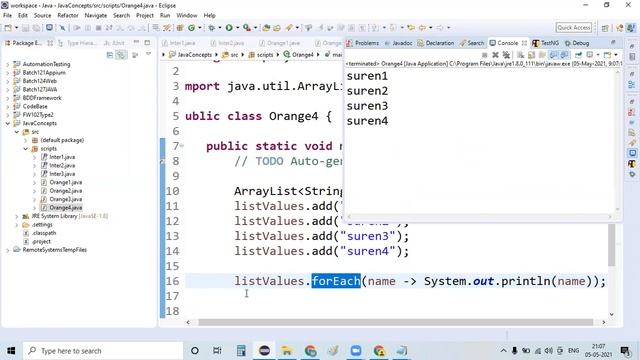640x360 pixels.
Task: Click Remove Launch X icon in Console
Action: (495, 55)
